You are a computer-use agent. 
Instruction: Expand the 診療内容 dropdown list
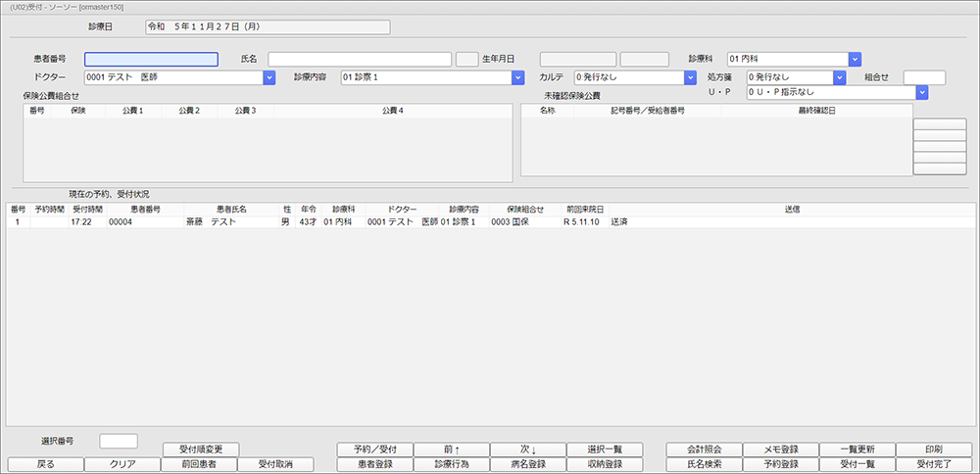point(517,77)
